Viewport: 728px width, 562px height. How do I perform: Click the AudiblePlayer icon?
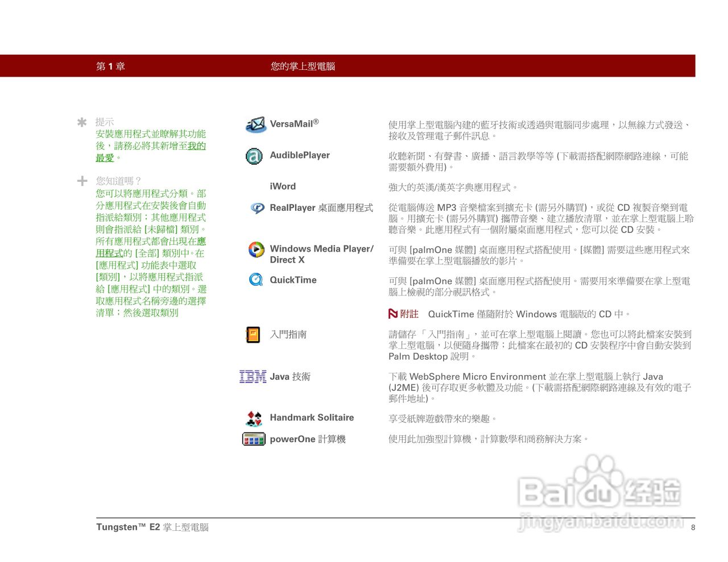tap(254, 156)
